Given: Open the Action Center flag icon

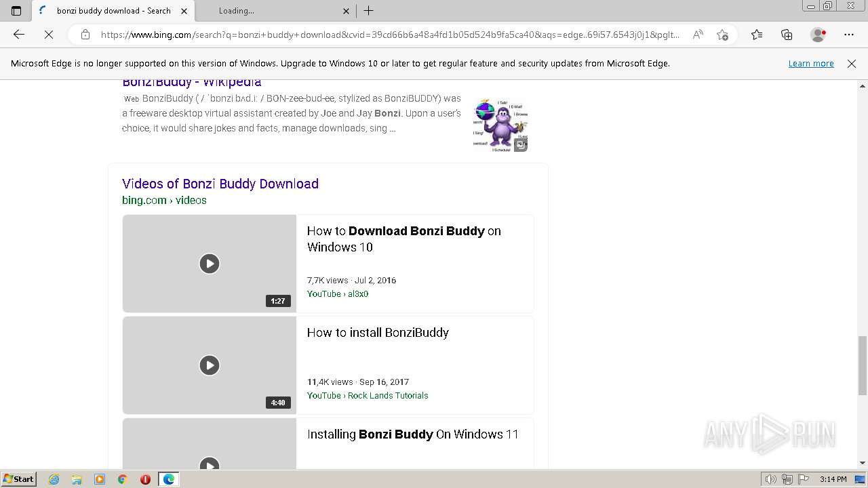Looking at the screenshot, I should [x=802, y=479].
